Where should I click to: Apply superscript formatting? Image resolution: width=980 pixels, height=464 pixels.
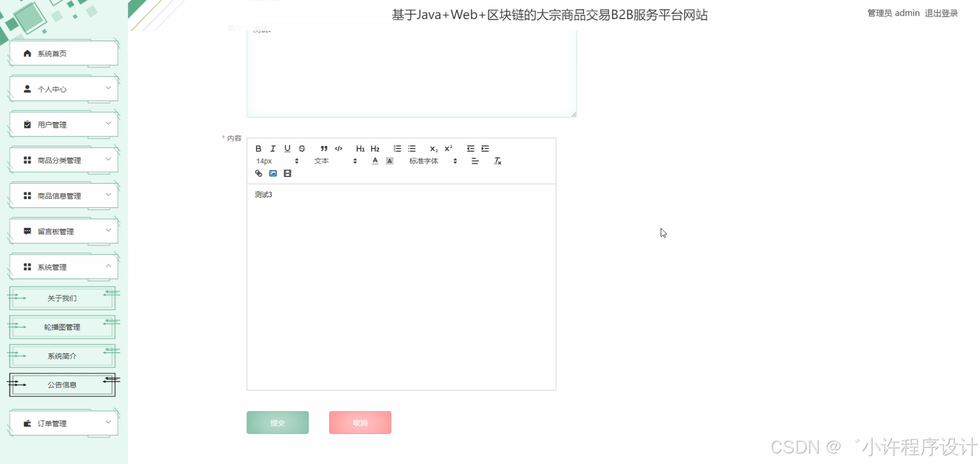pos(448,149)
